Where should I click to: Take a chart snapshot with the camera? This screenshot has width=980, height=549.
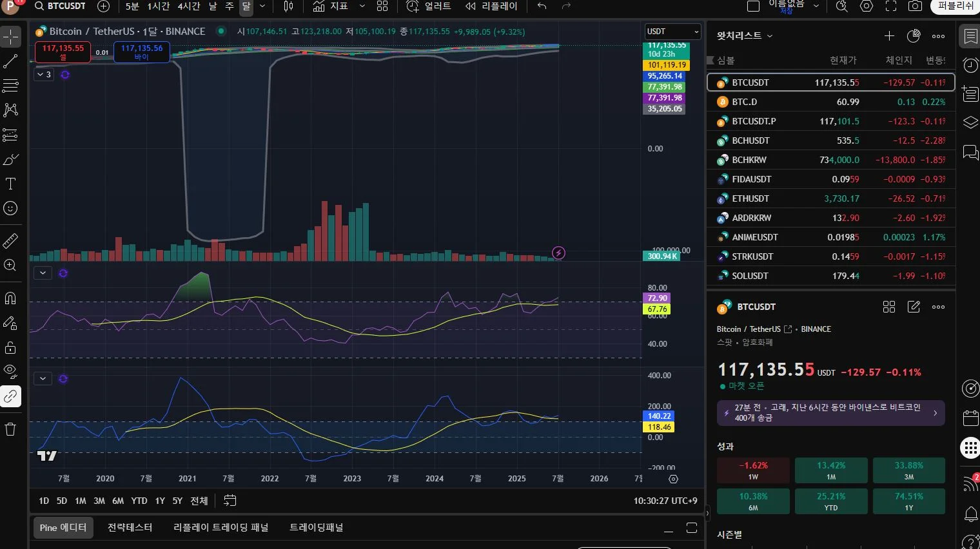tap(915, 6)
